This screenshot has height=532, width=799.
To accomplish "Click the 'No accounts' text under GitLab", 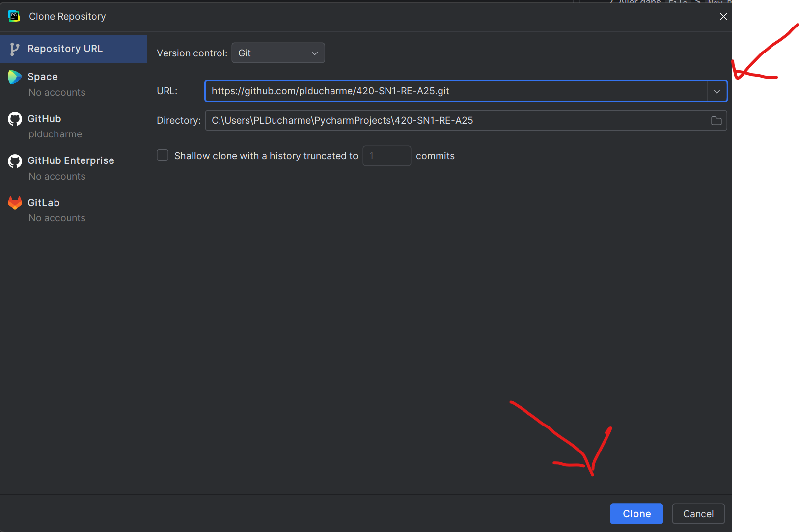I will [x=57, y=218].
